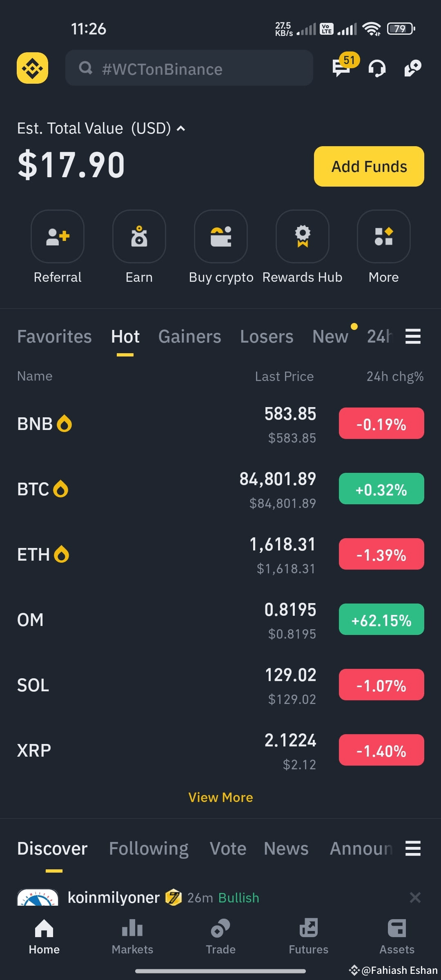Open the Buy crypto wallet icon
441x980 pixels.
(x=221, y=236)
